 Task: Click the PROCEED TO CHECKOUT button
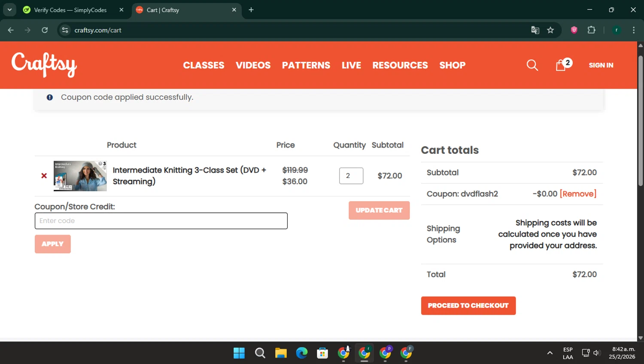(x=468, y=306)
